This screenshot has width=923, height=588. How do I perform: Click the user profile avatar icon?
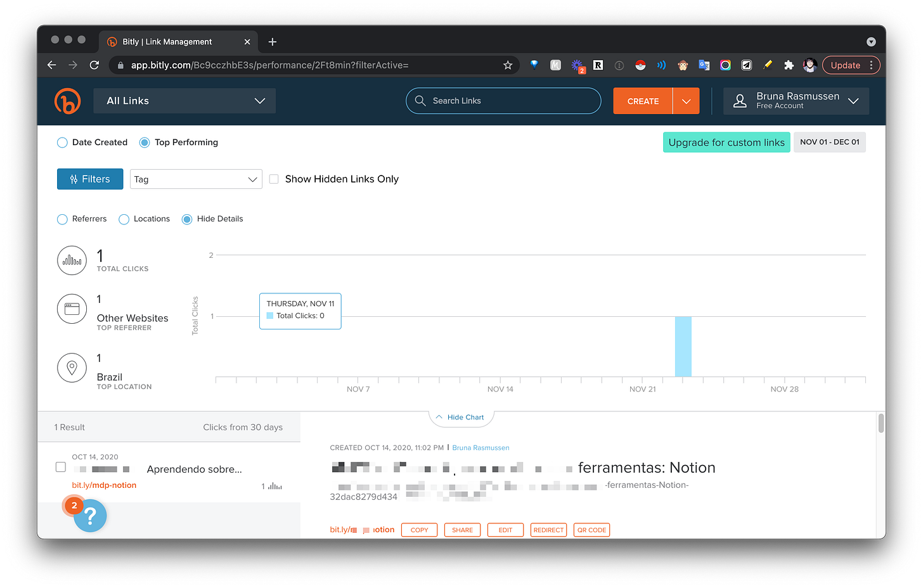740,101
